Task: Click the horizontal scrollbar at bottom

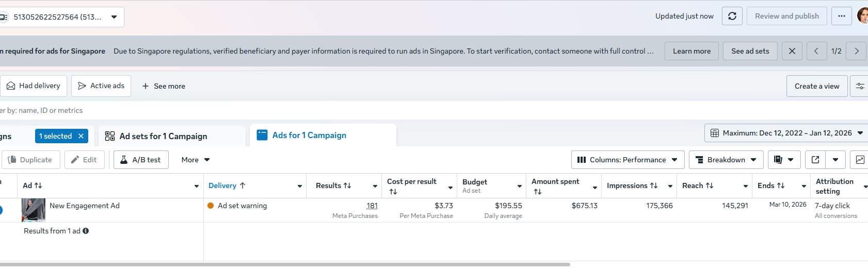Action: pos(284,264)
